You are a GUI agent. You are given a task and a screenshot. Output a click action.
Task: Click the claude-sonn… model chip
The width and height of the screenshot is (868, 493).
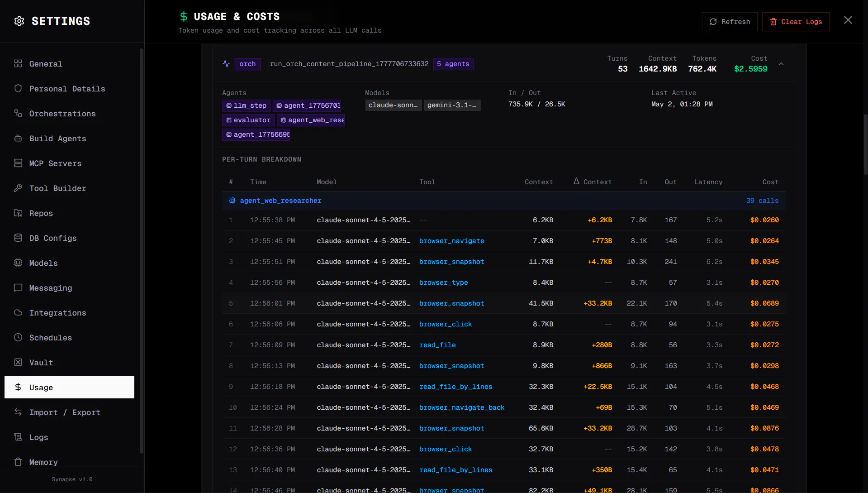(394, 105)
